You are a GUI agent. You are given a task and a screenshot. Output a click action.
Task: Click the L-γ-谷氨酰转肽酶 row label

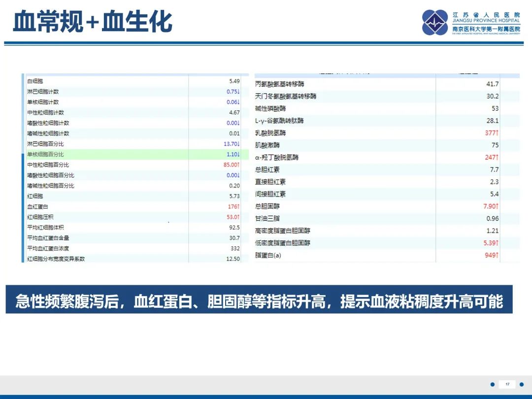tap(279, 121)
